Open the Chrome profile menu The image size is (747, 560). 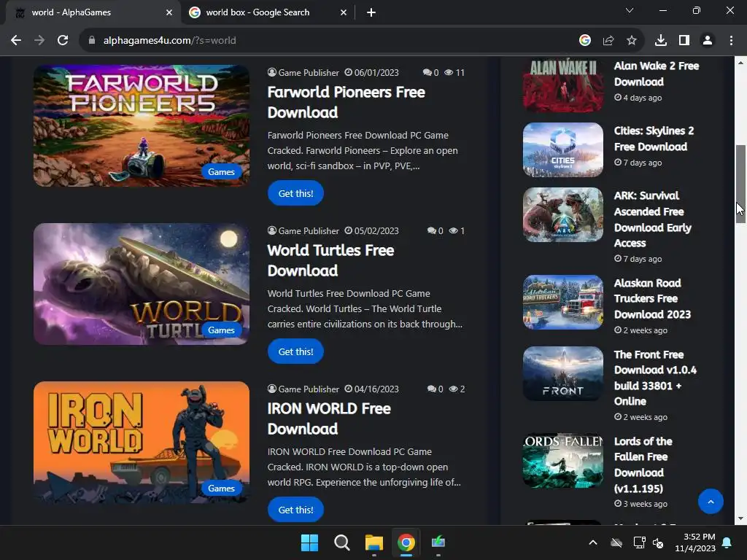(x=708, y=41)
